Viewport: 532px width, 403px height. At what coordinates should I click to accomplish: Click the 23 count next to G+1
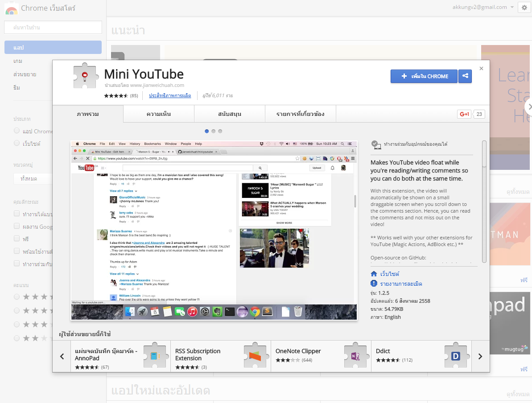click(x=479, y=114)
